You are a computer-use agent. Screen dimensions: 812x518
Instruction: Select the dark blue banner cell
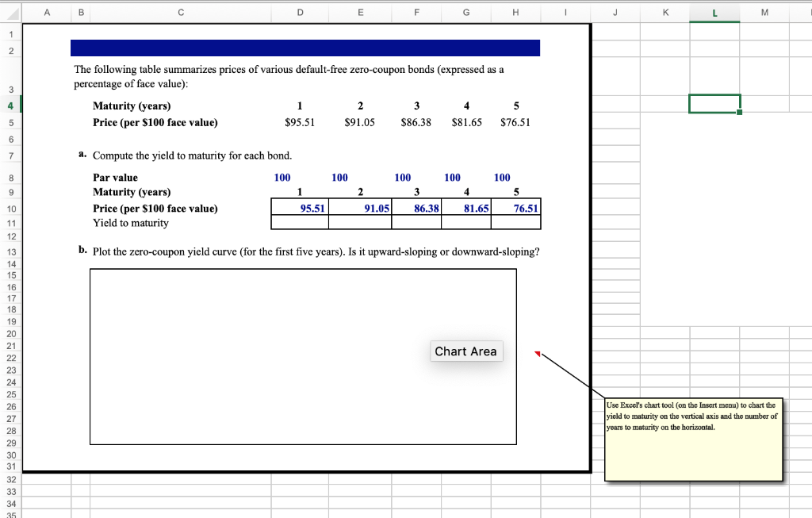(305, 47)
